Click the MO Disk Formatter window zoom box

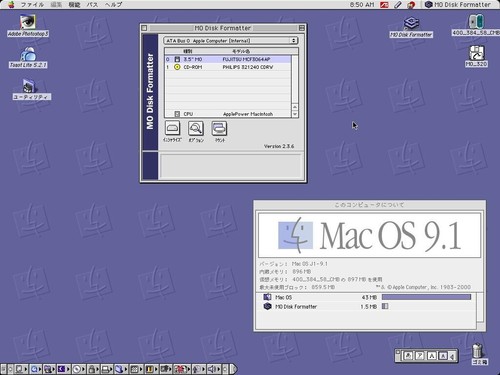pyautogui.click(x=301, y=28)
